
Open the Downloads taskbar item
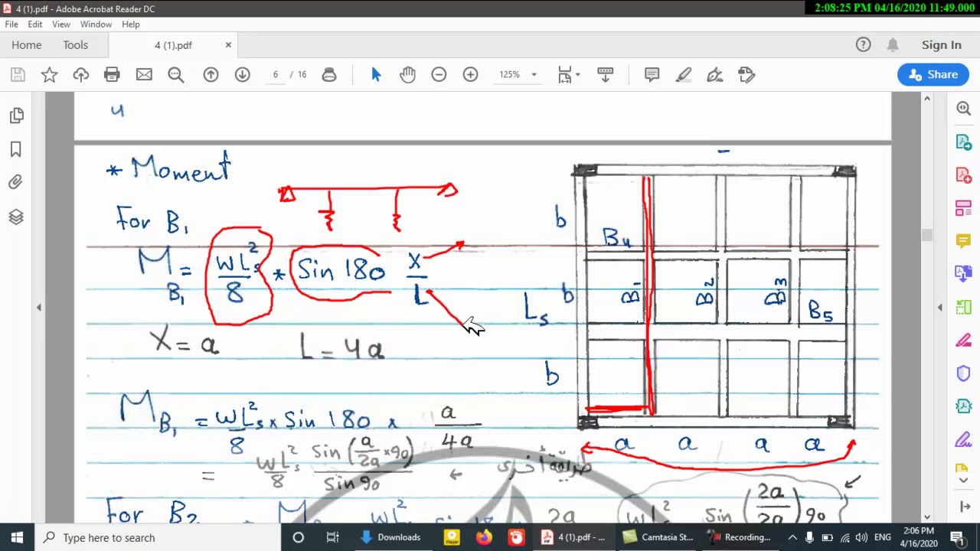point(390,537)
